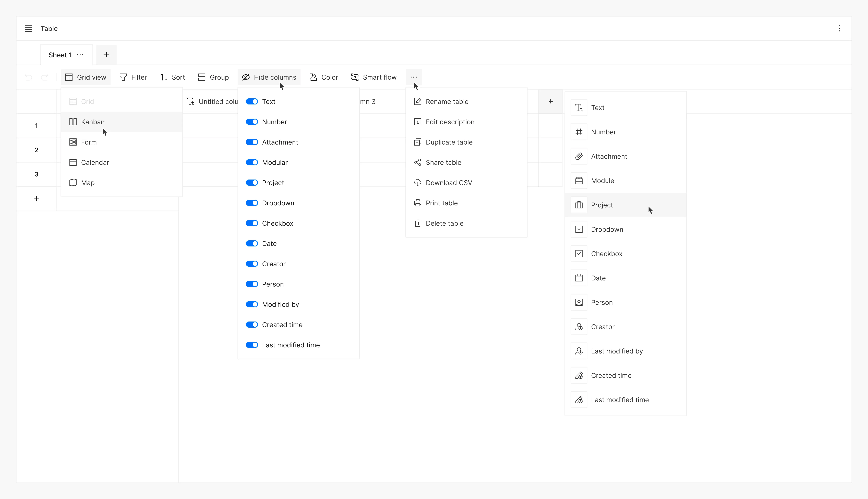Toggle the Checkbox column visibility switch
The height and width of the screenshot is (499, 868).
coord(252,223)
